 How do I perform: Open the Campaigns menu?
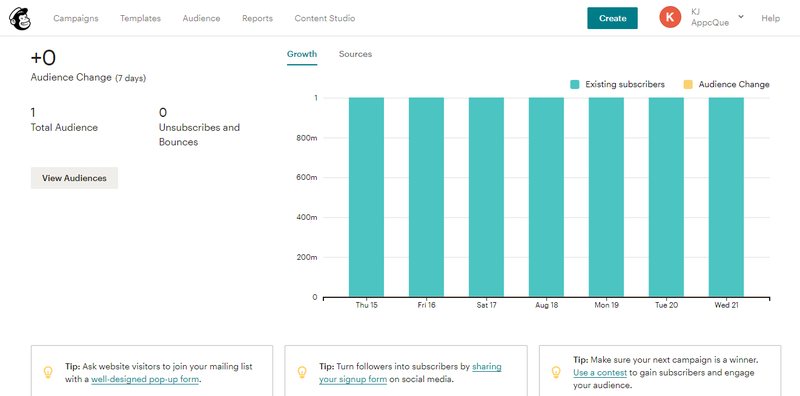coord(76,18)
